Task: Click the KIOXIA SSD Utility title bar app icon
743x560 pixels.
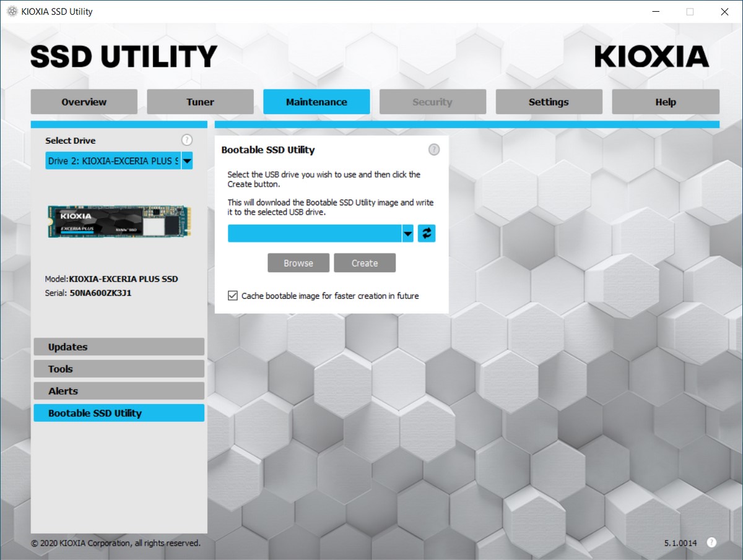Action: [x=12, y=12]
